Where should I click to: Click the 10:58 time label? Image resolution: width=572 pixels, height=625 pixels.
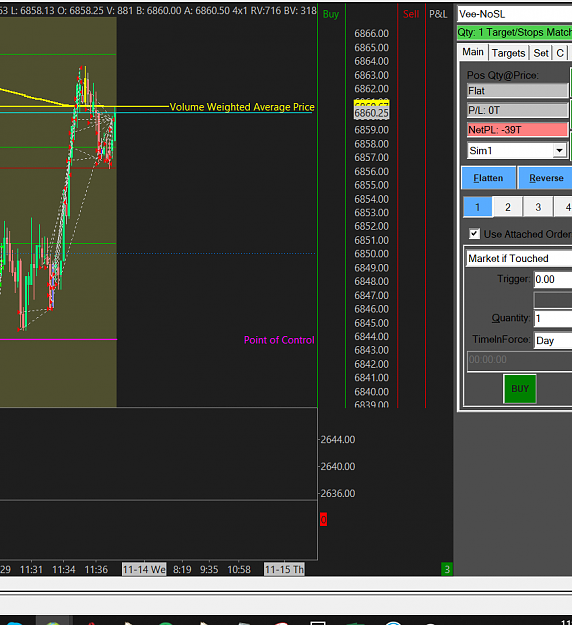click(x=239, y=570)
